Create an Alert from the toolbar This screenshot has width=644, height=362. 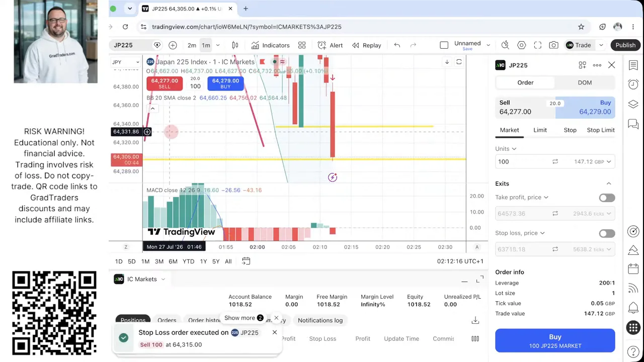(x=331, y=45)
